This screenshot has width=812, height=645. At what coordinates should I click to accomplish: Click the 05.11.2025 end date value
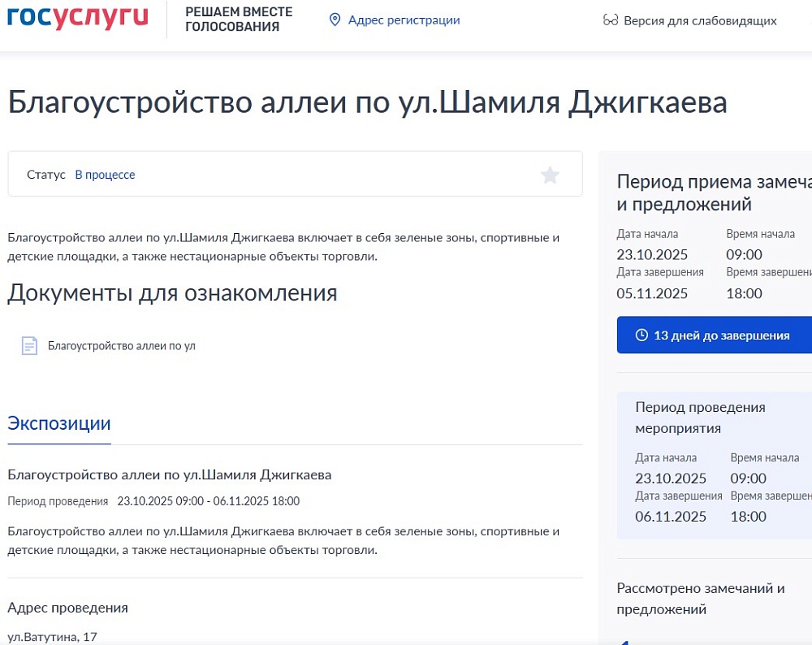(652, 293)
